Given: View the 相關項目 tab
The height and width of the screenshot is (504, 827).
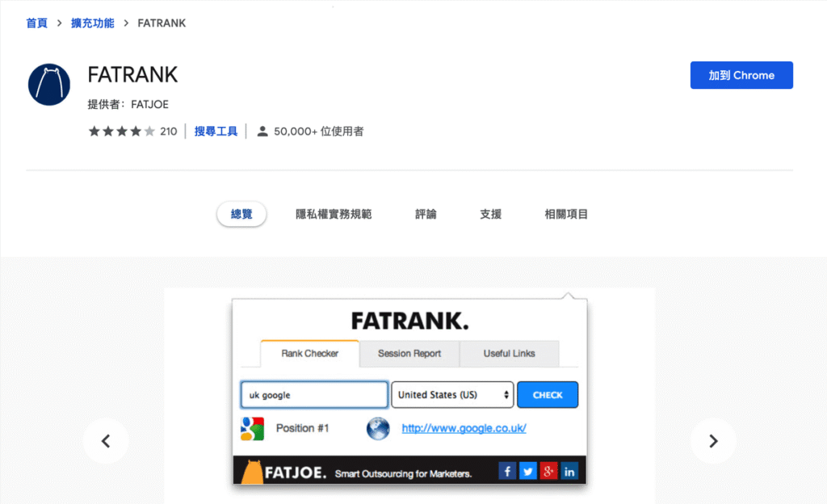Looking at the screenshot, I should [x=566, y=214].
